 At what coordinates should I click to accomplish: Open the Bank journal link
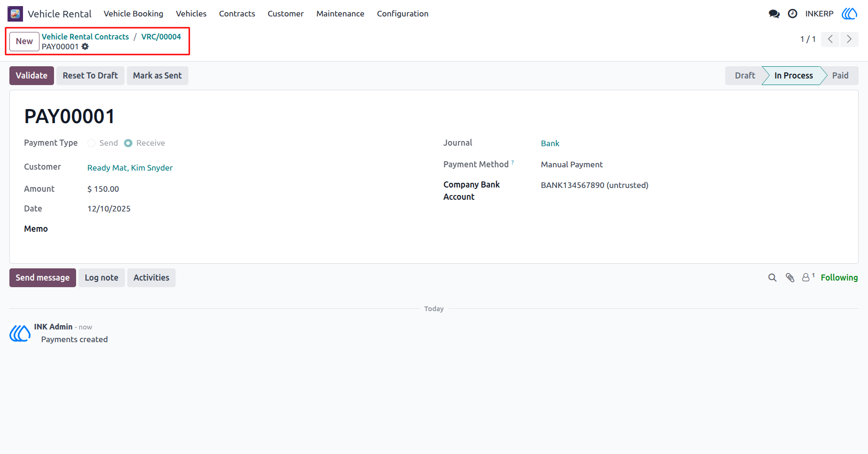tap(550, 143)
